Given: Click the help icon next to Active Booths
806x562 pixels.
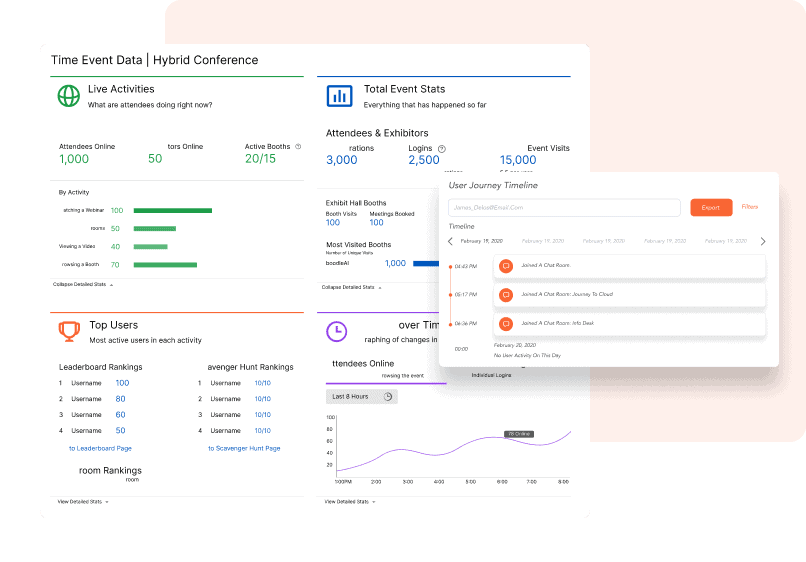Looking at the screenshot, I should (298, 147).
